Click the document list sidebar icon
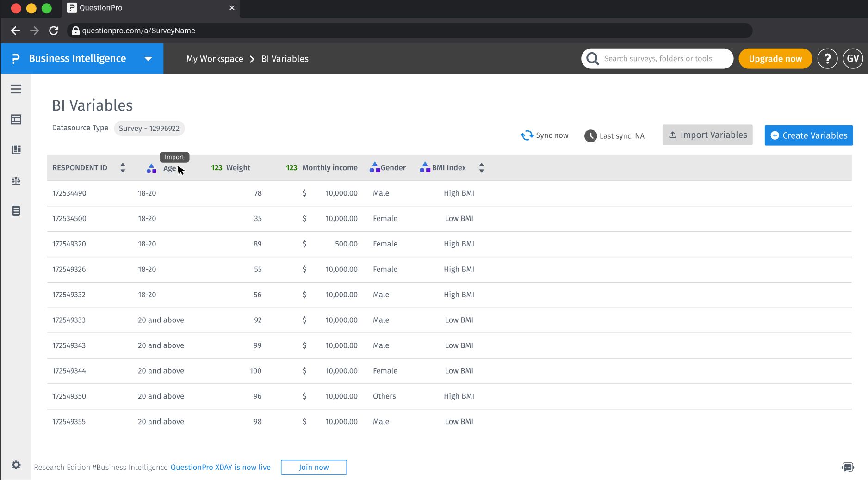Image resolution: width=868 pixels, height=480 pixels. tap(16, 211)
